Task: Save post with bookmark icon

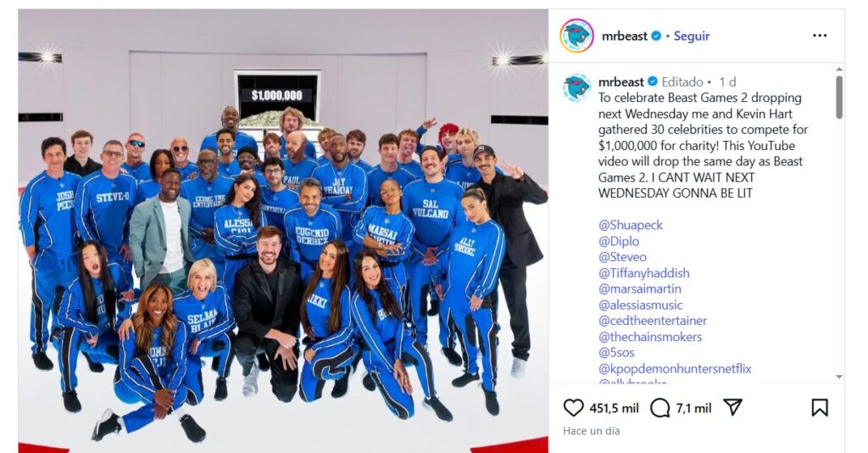Action: pyautogui.click(x=820, y=407)
